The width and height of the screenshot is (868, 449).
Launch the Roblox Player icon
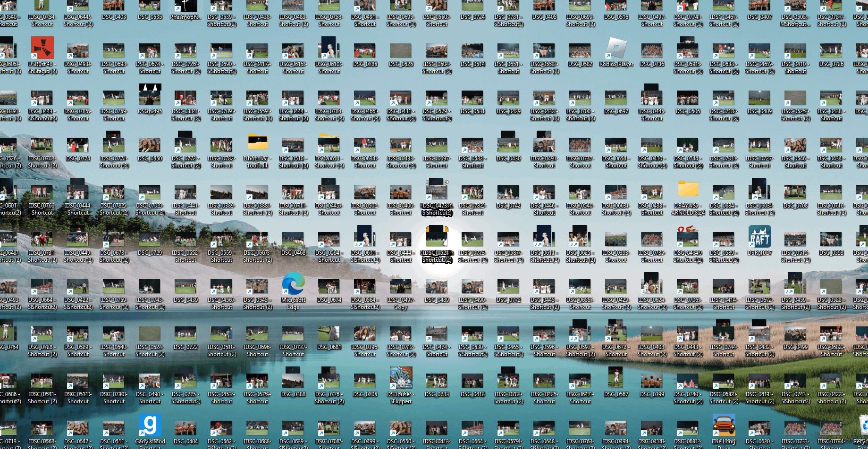616,49
